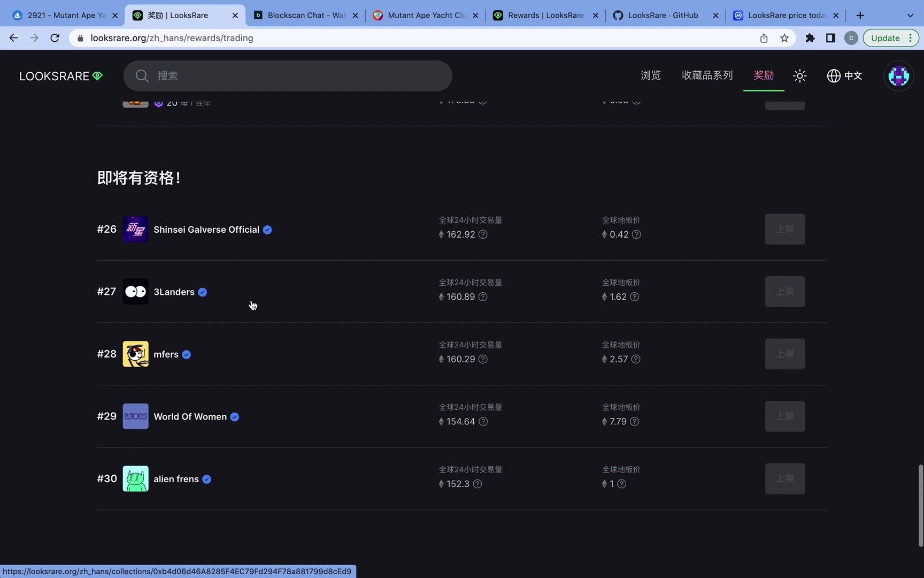This screenshot has height=578, width=924.
Task: Open the wallet avatar profile
Action: click(x=898, y=76)
